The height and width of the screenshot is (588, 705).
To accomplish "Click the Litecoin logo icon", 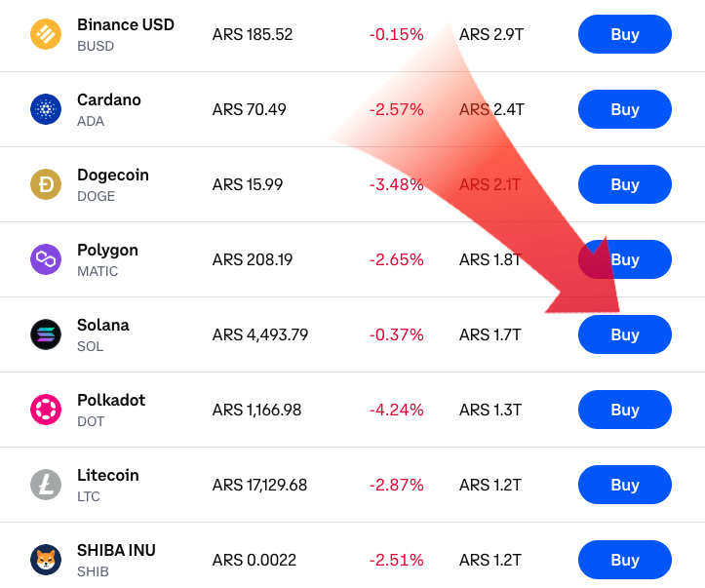I will pos(46,485).
